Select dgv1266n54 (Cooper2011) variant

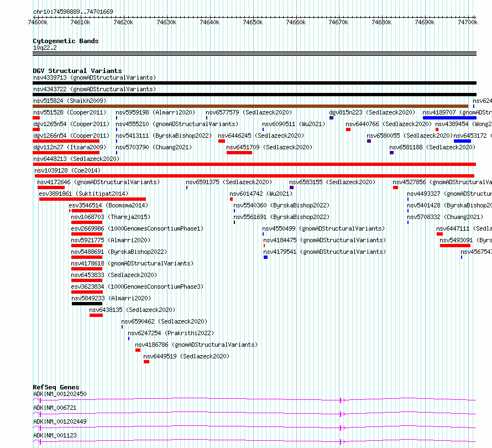[x=71, y=136]
